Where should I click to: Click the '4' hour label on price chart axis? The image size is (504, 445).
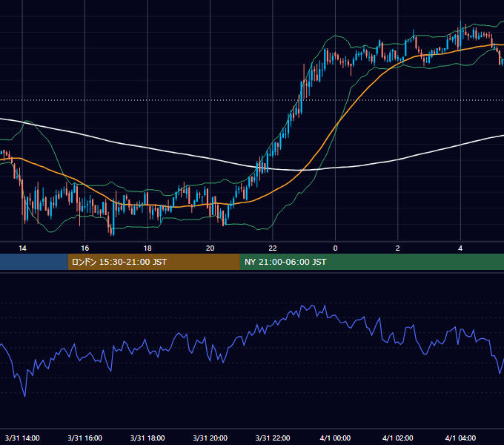tap(460, 248)
